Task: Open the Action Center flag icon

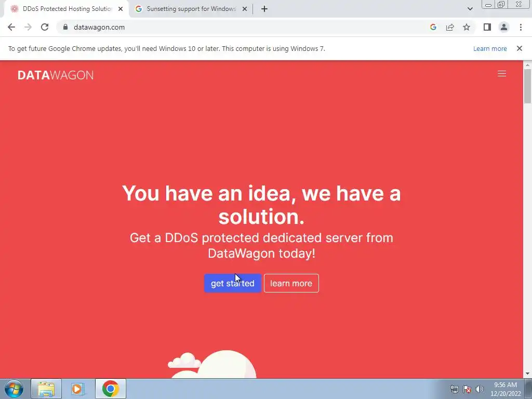Action: click(467, 389)
